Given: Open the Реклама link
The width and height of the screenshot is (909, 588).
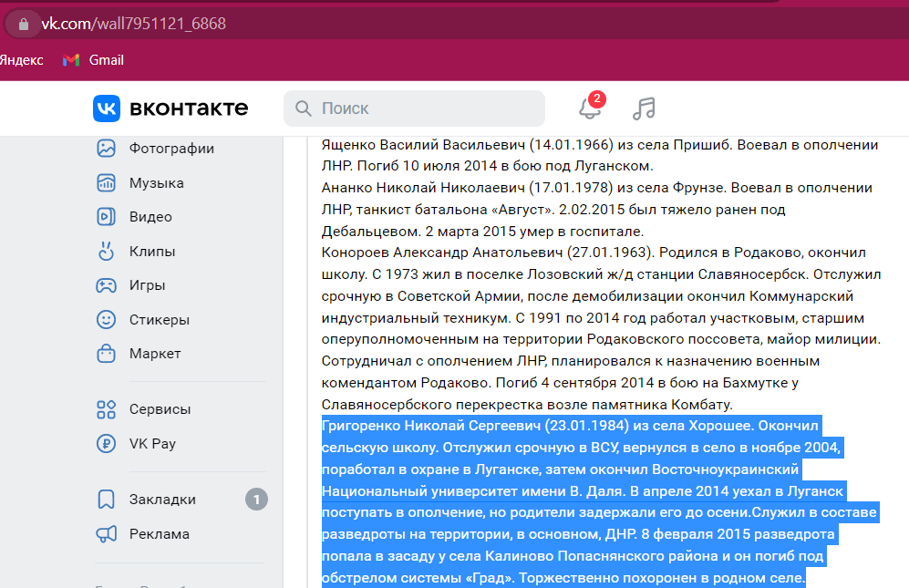Looking at the screenshot, I should click(x=160, y=534).
